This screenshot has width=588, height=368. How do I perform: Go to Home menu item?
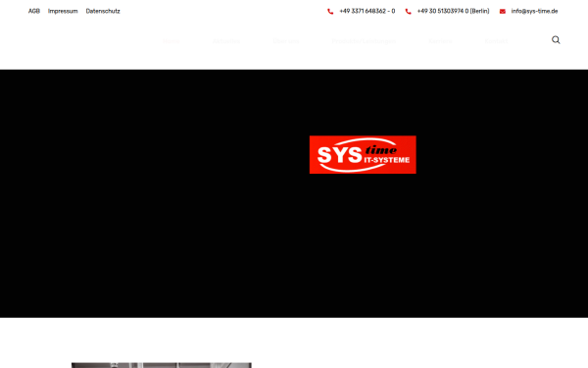[x=171, y=41]
